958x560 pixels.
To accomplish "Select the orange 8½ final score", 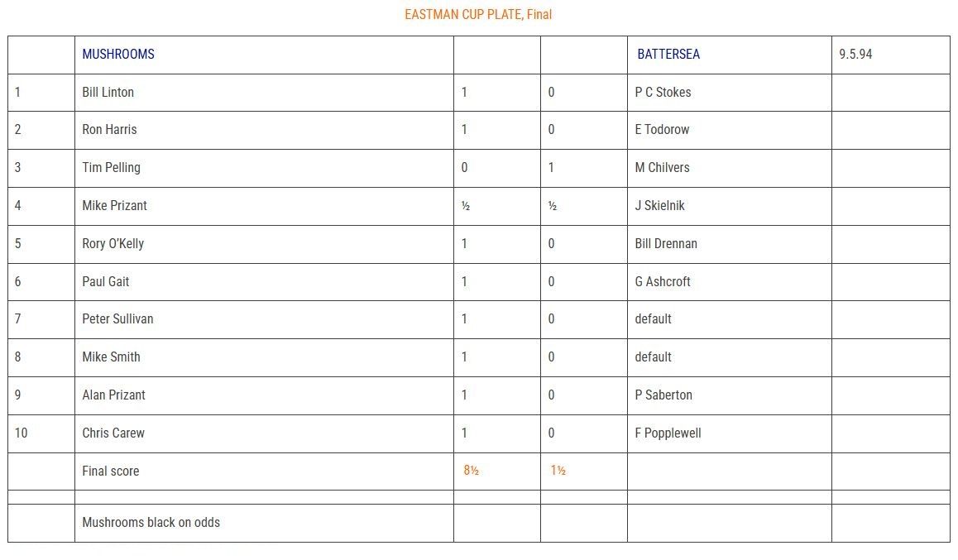I will pos(471,470).
